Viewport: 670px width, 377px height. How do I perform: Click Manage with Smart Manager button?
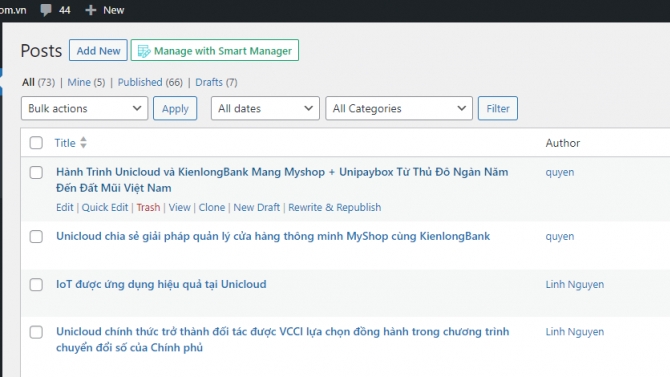coord(215,50)
